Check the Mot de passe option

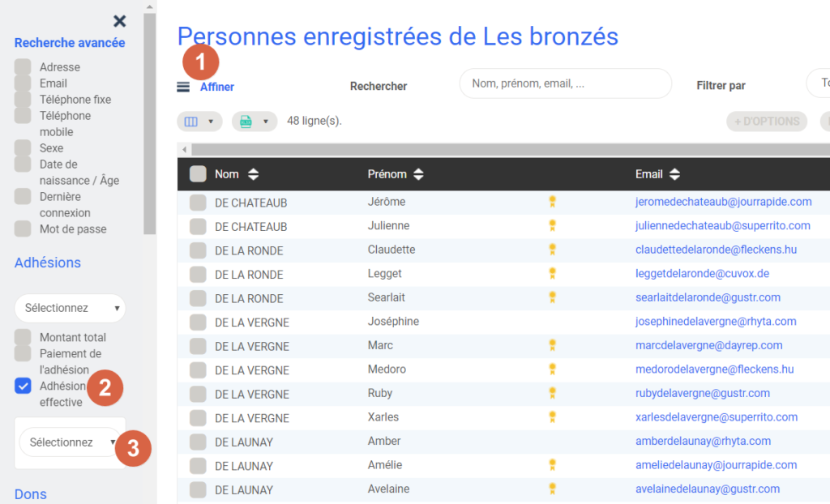23,229
